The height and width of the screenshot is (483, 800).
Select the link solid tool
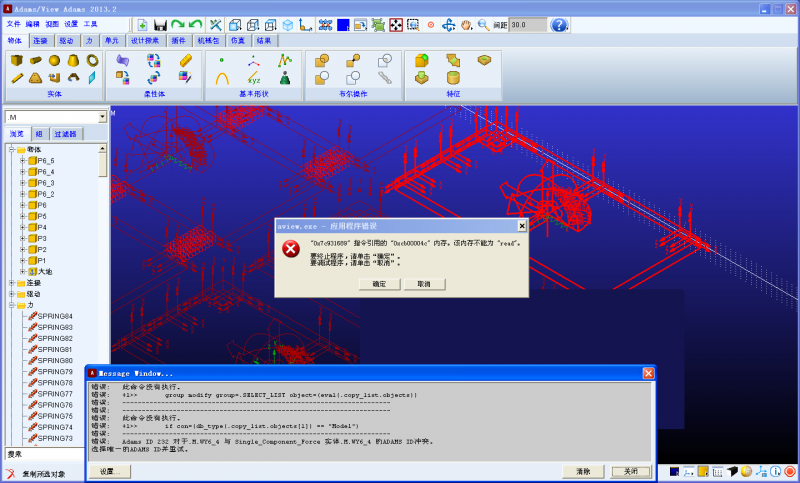(x=17, y=78)
